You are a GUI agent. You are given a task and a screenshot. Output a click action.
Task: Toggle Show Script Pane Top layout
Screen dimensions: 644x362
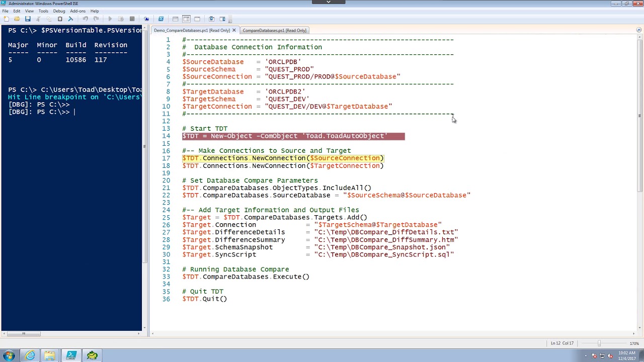click(176, 19)
